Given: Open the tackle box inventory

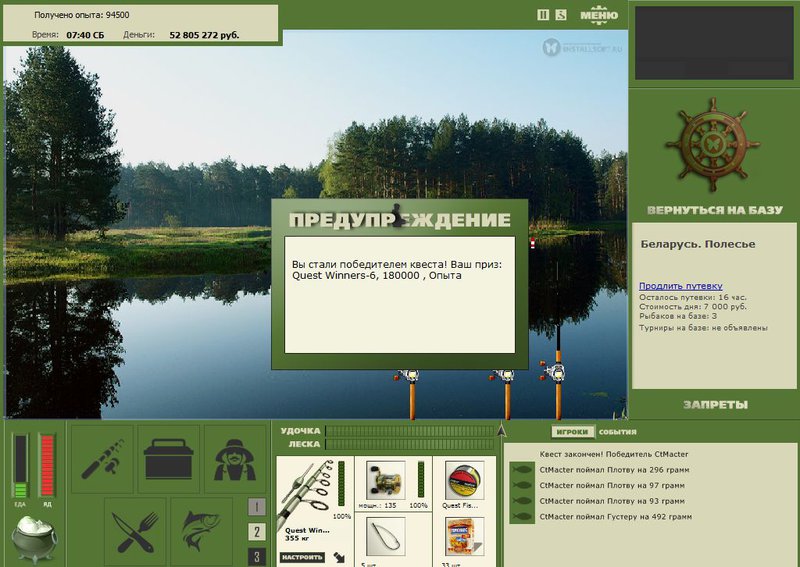Looking at the screenshot, I should point(168,458).
